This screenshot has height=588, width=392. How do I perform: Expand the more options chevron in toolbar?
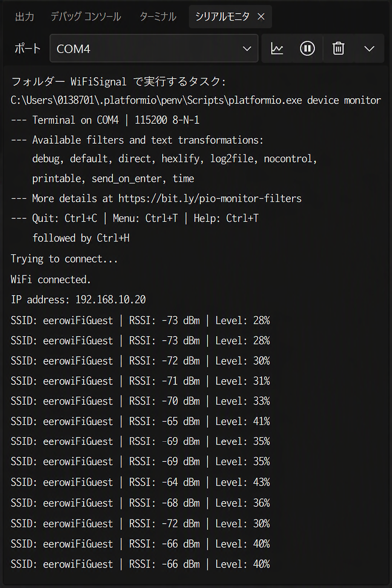[369, 49]
